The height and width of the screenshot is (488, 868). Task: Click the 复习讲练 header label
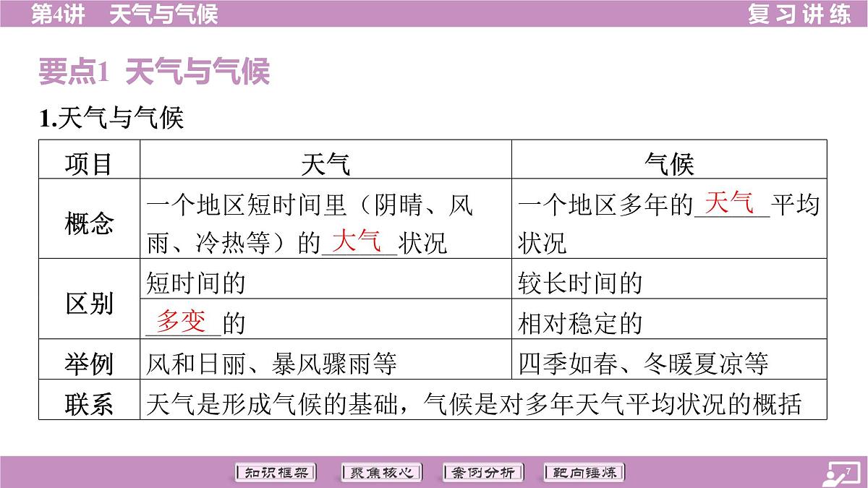click(799, 14)
